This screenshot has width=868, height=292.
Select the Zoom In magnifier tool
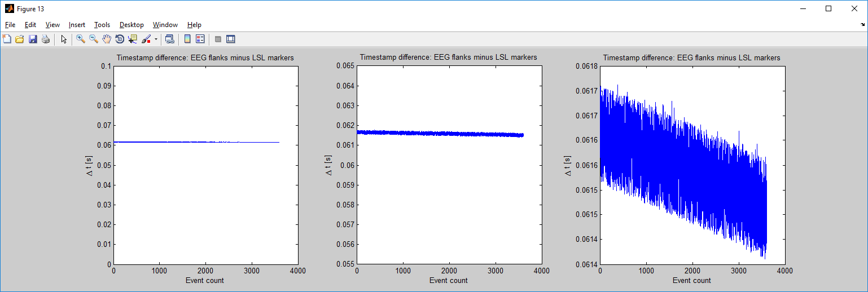coord(81,39)
